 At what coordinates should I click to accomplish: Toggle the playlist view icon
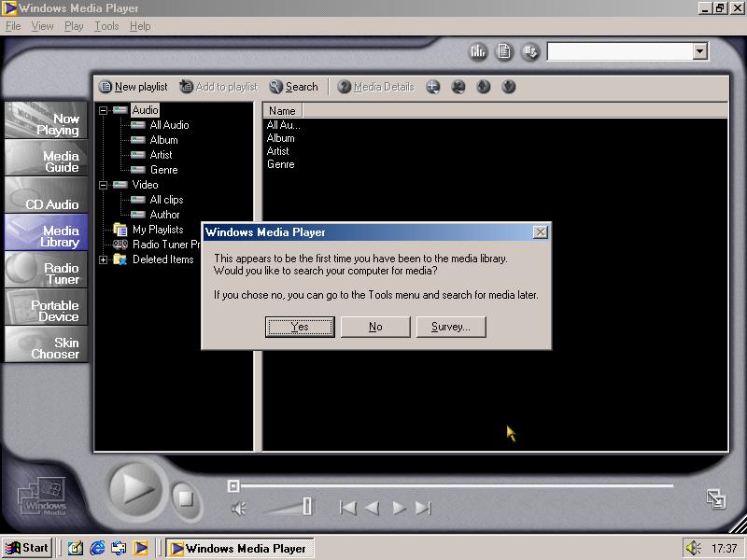click(x=504, y=51)
